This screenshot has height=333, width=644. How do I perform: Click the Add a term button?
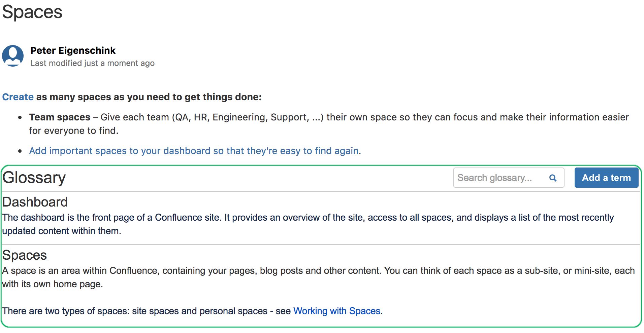pos(606,178)
